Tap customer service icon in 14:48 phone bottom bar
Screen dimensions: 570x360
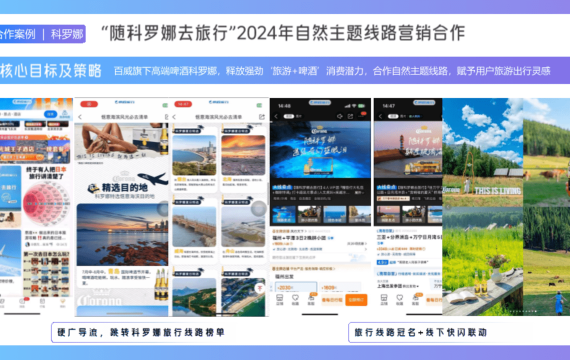(x=311, y=300)
